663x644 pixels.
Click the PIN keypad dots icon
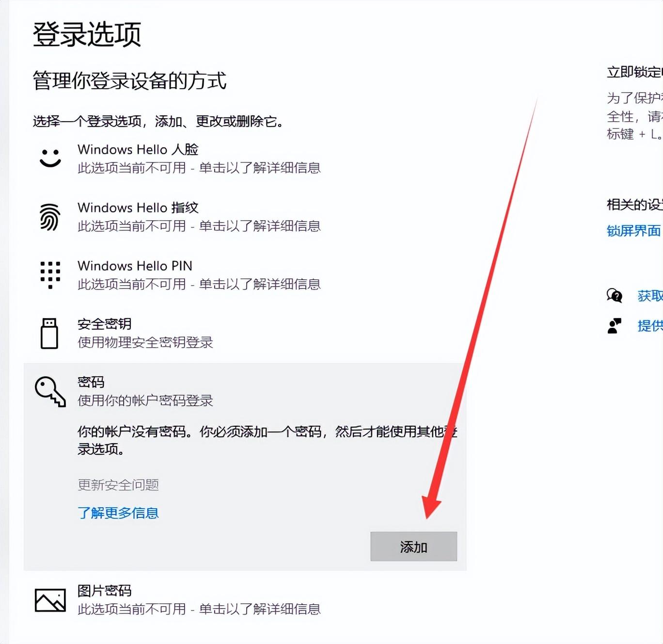click(50, 274)
